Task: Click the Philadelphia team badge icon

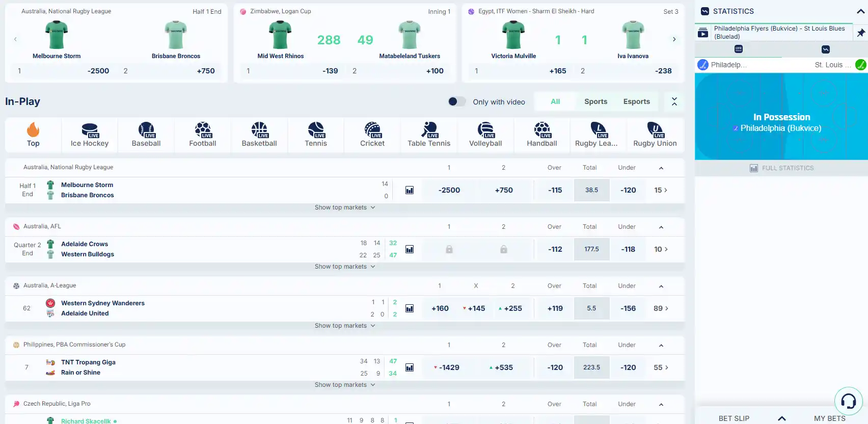Action: tap(703, 65)
